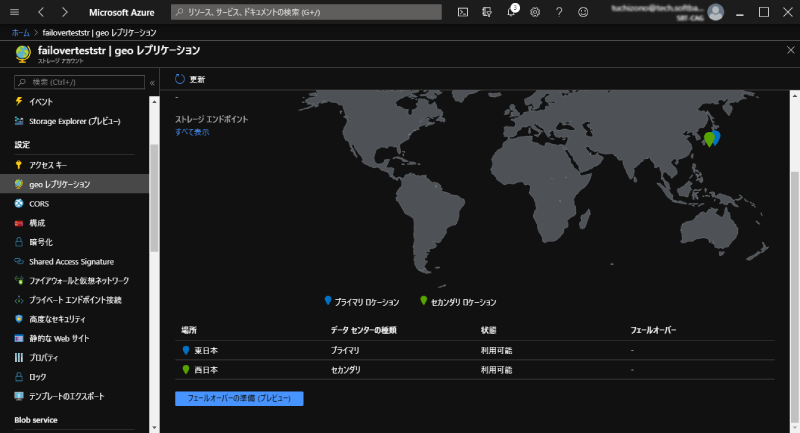800x433 pixels.
Task: Click the テンプレートのエクスポート icon
Action: 19,396
